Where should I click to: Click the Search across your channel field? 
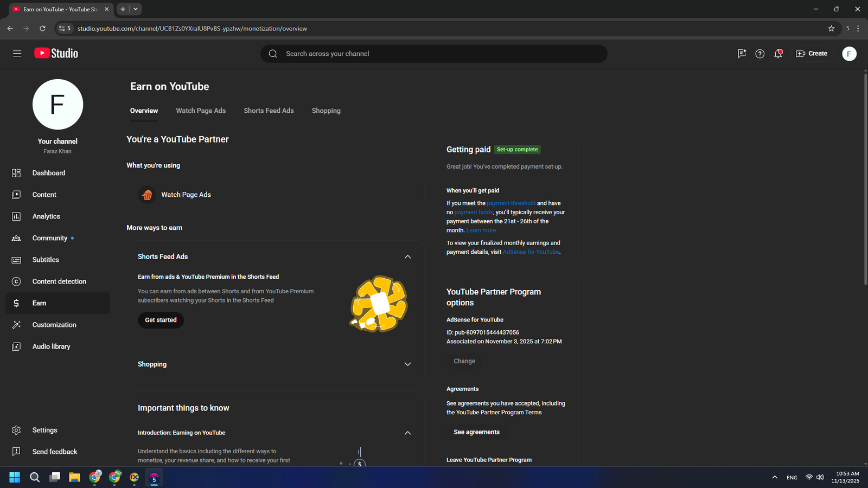434,54
